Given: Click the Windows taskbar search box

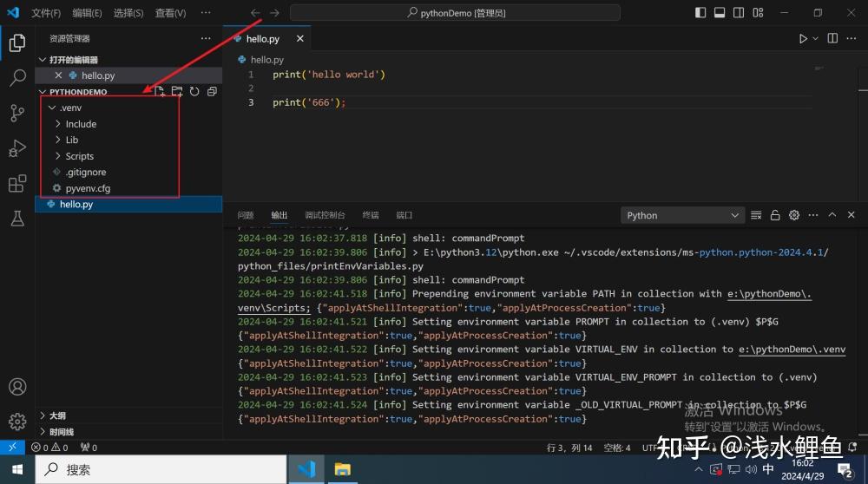Looking at the screenshot, I should tap(161, 469).
